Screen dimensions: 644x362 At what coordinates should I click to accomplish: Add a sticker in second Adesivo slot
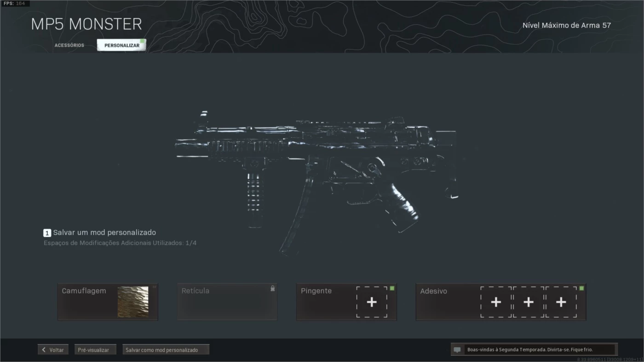pyautogui.click(x=529, y=302)
